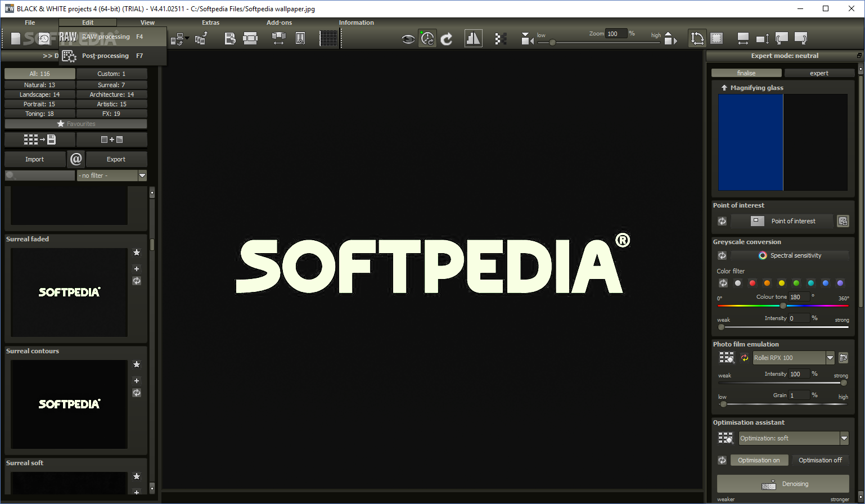Image resolution: width=865 pixels, height=504 pixels.
Task: Open Spectral sensitivity settings
Action: tap(790, 255)
